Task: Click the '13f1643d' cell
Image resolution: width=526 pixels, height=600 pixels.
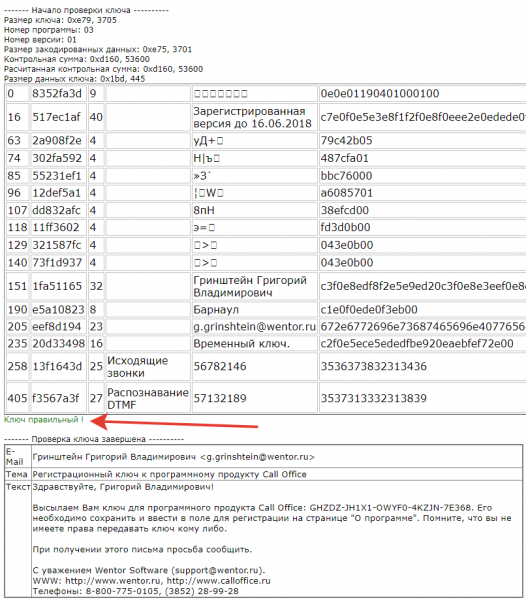Action: point(59,367)
